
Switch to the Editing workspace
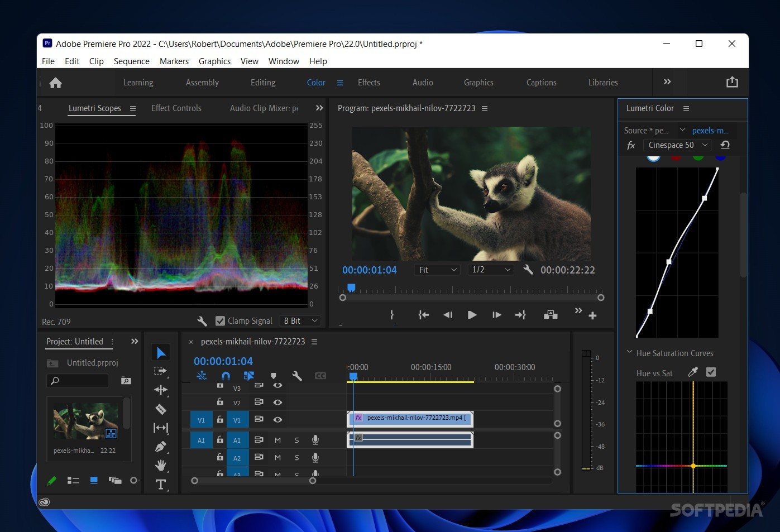point(263,83)
